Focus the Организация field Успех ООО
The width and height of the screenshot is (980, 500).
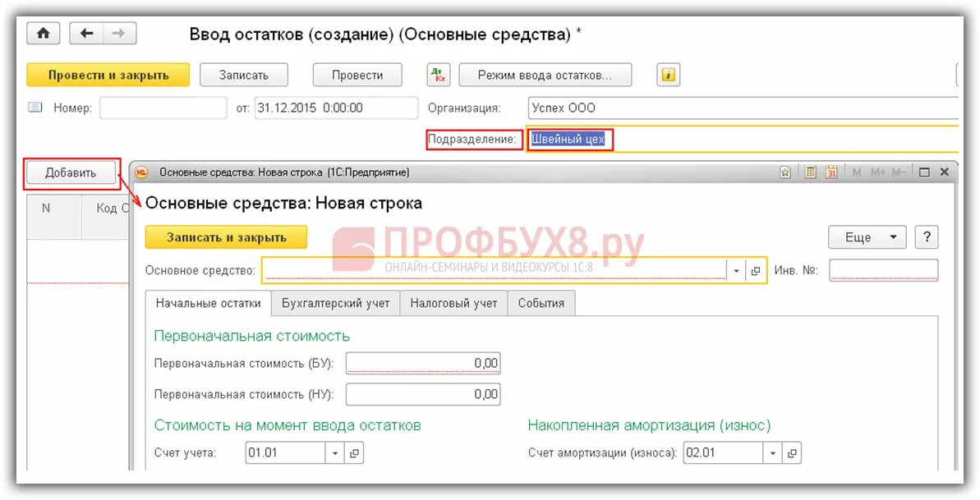pyautogui.click(x=743, y=108)
